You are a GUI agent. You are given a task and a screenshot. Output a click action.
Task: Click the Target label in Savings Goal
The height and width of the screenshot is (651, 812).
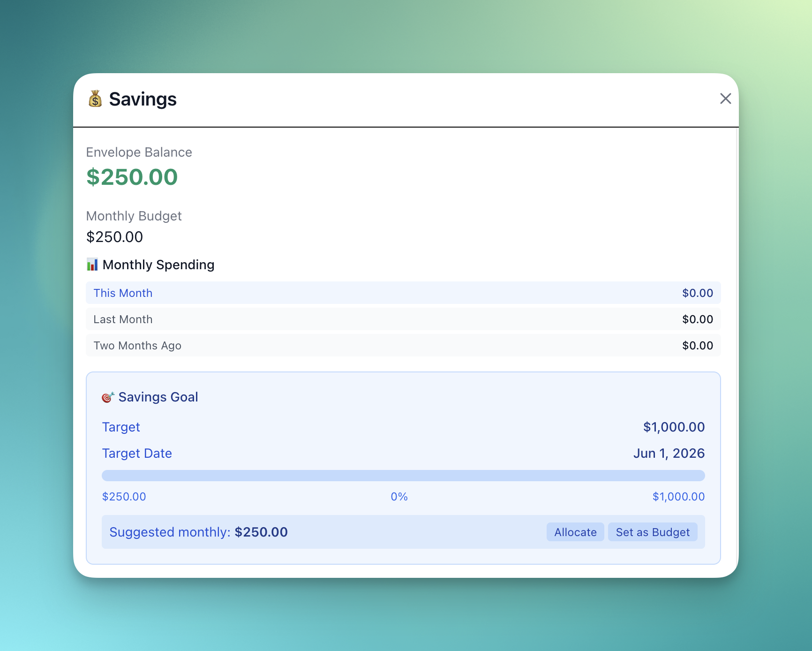[121, 427]
